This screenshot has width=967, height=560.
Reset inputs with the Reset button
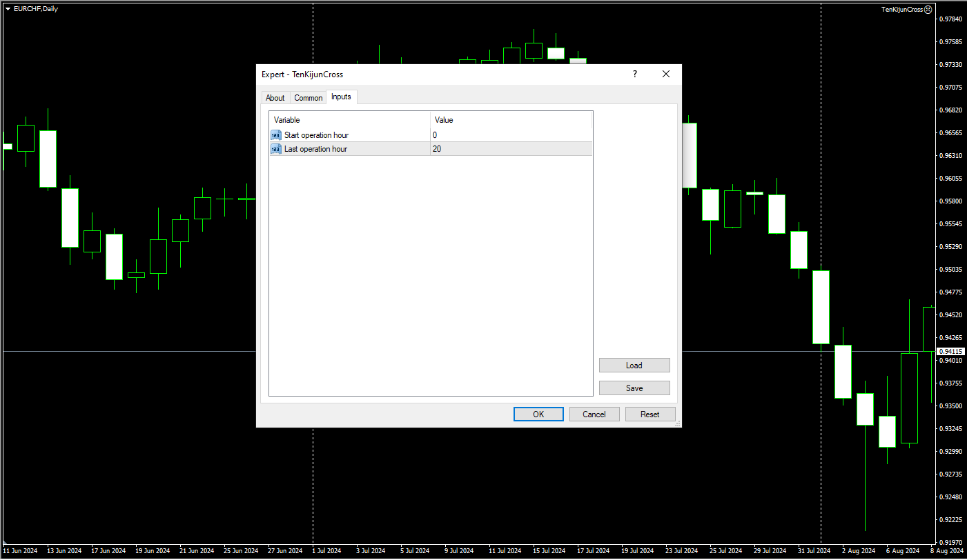click(650, 414)
